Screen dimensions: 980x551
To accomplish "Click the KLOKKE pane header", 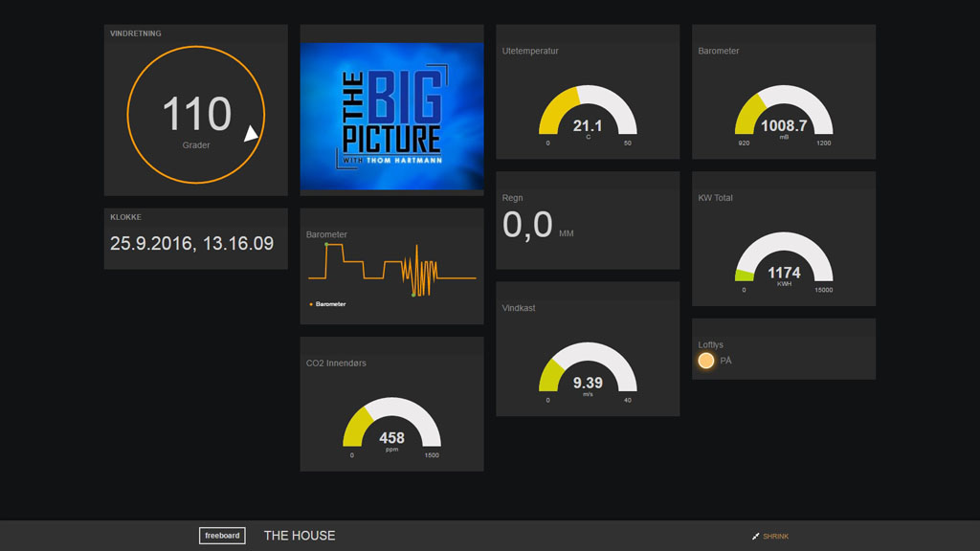I will (x=125, y=217).
